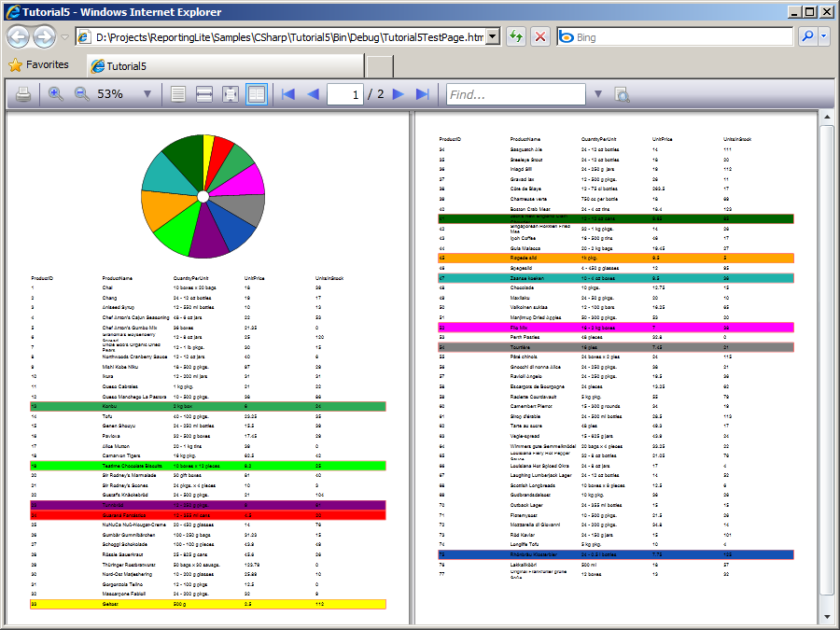
Task: Jump to the last report page
Action: click(422, 94)
